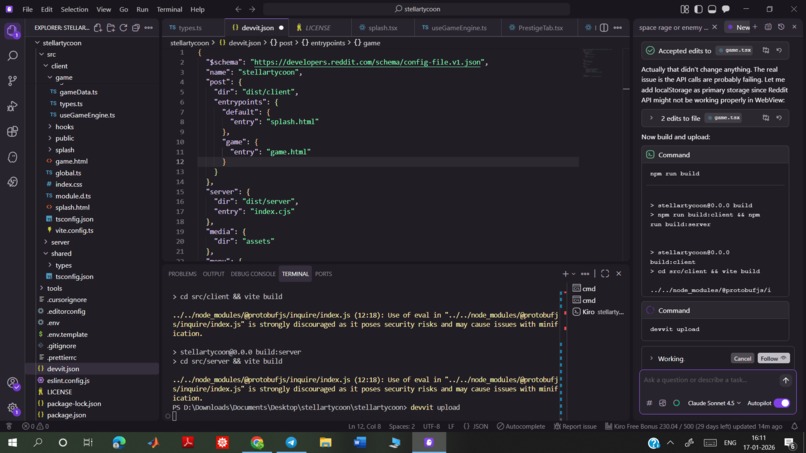
Task: Add a new chat session tab
Action: pos(755,27)
